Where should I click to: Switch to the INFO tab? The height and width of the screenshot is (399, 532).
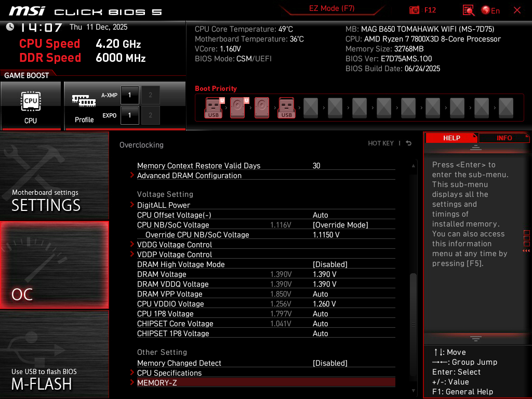click(x=504, y=138)
